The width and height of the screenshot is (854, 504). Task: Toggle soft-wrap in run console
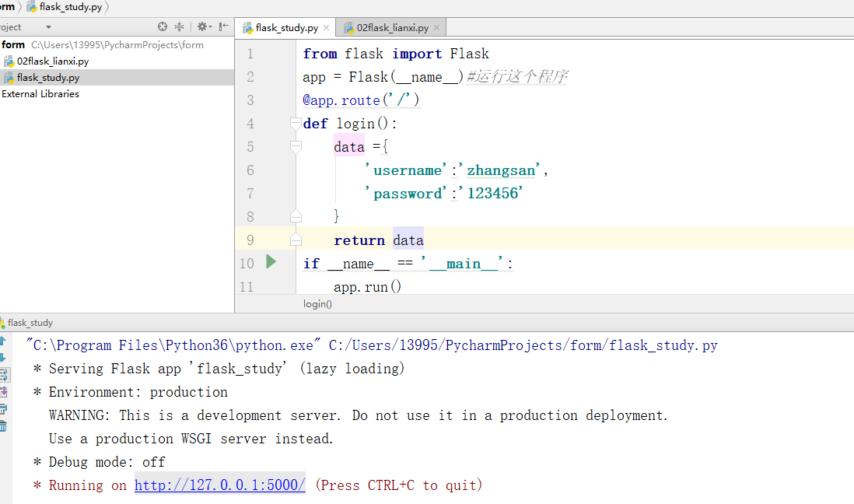point(3,375)
